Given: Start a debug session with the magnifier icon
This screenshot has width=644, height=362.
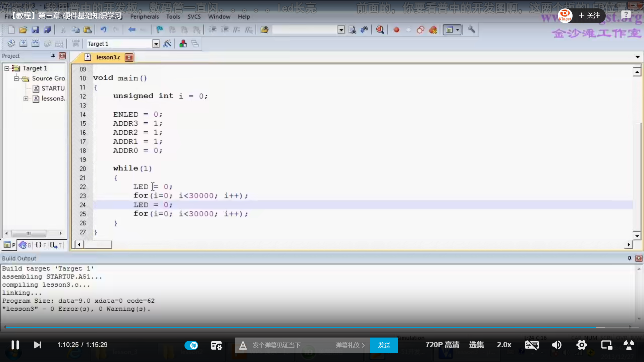Looking at the screenshot, I should click(380, 30).
